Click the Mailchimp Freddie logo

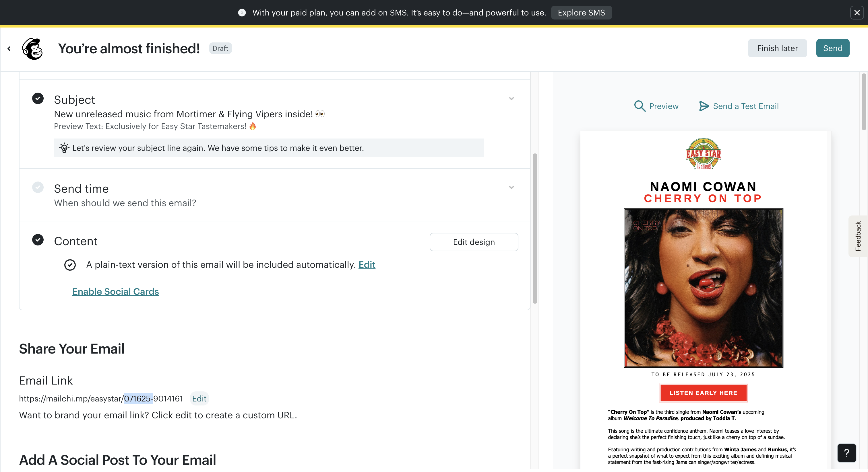32,49
